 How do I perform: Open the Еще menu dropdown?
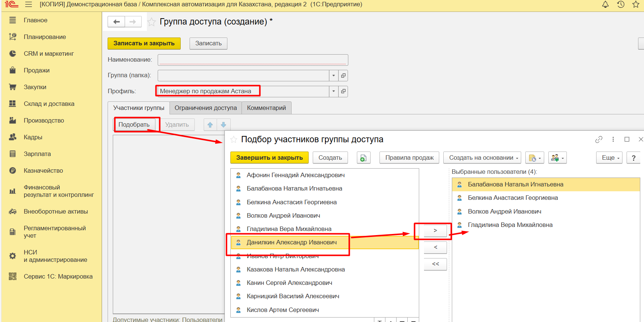[x=610, y=158]
